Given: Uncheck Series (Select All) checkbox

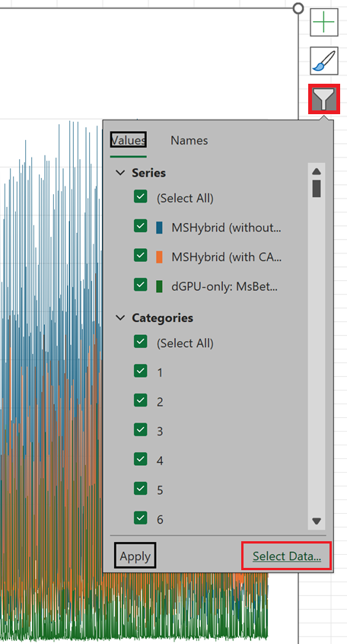Looking at the screenshot, I should point(141,196).
